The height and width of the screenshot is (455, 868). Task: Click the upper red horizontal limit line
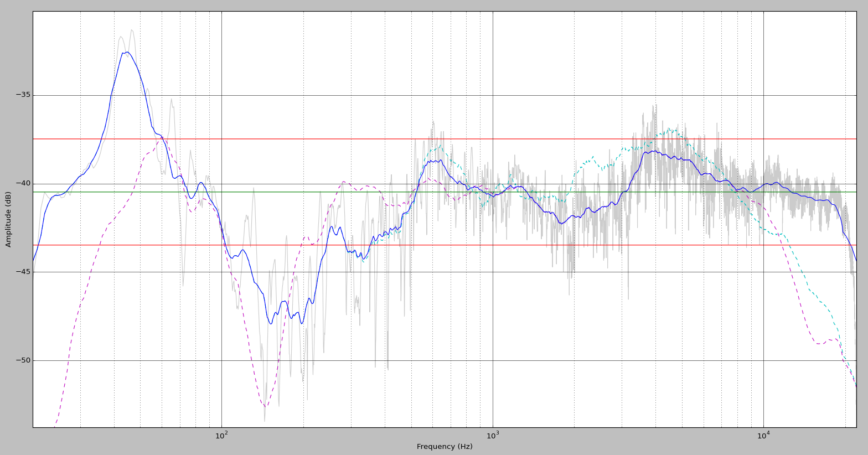pyautogui.click(x=445, y=139)
